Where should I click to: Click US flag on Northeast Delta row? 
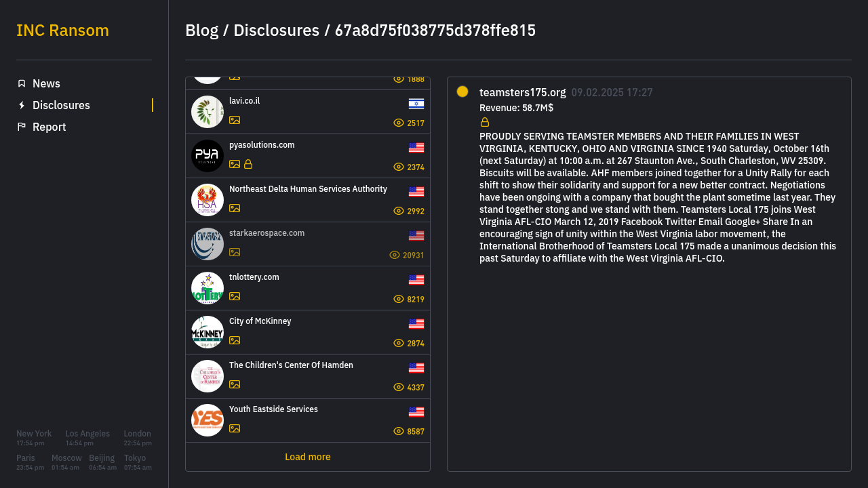[416, 192]
